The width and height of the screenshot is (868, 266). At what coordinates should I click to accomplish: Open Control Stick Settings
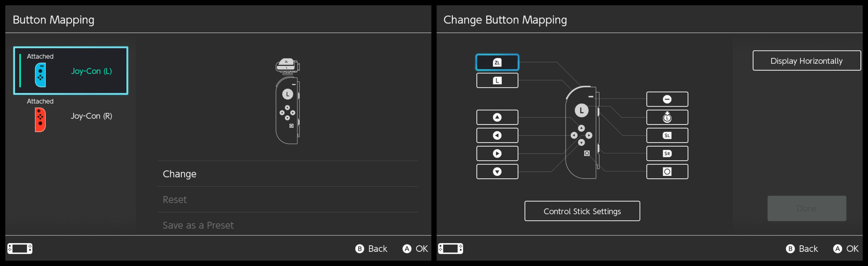coord(582,211)
